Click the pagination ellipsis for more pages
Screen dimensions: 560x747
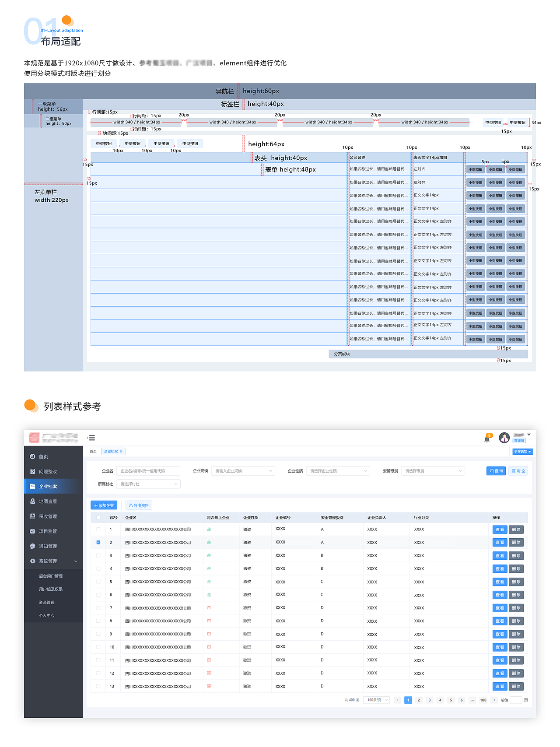point(472,700)
